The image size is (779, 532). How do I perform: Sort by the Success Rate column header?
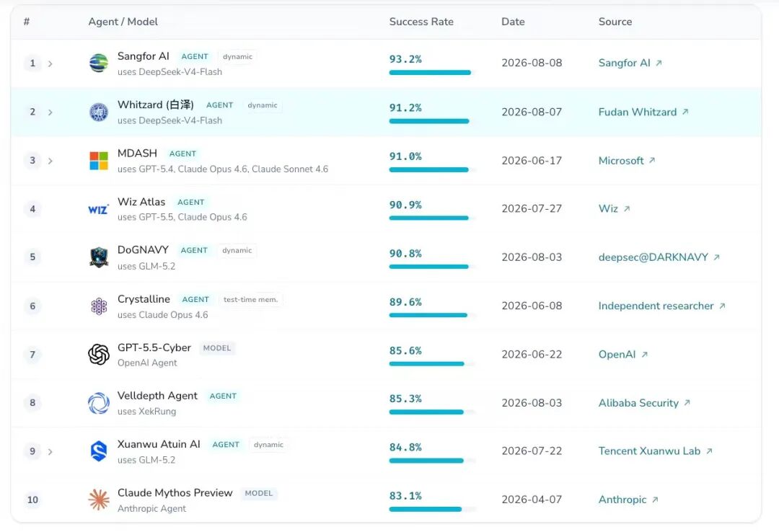421,22
